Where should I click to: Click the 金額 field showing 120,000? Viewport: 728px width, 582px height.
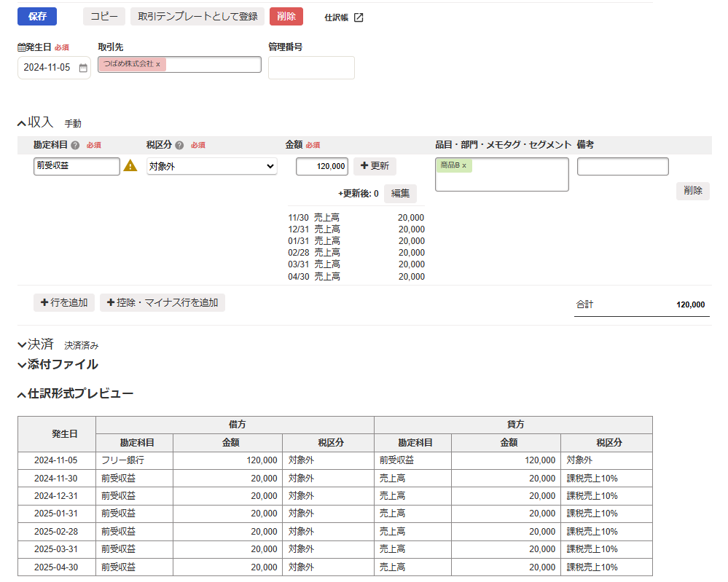tap(322, 166)
